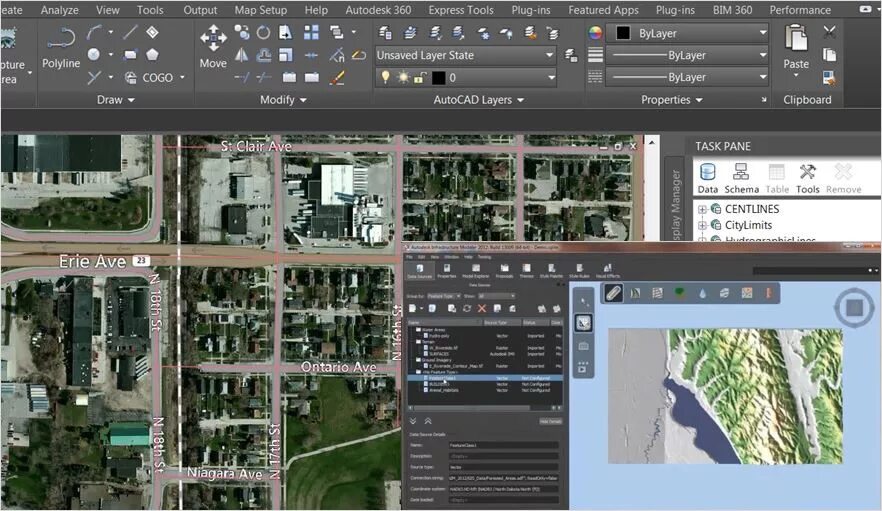Viewport: 882px width, 511px height.
Task: Expand the Draw panel flyout
Action: pos(131,100)
